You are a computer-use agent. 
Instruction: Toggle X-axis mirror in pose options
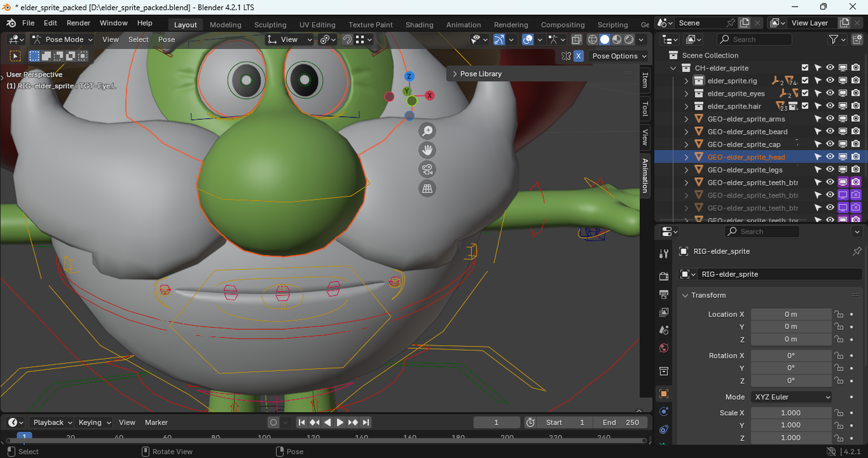click(x=578, y=56)
